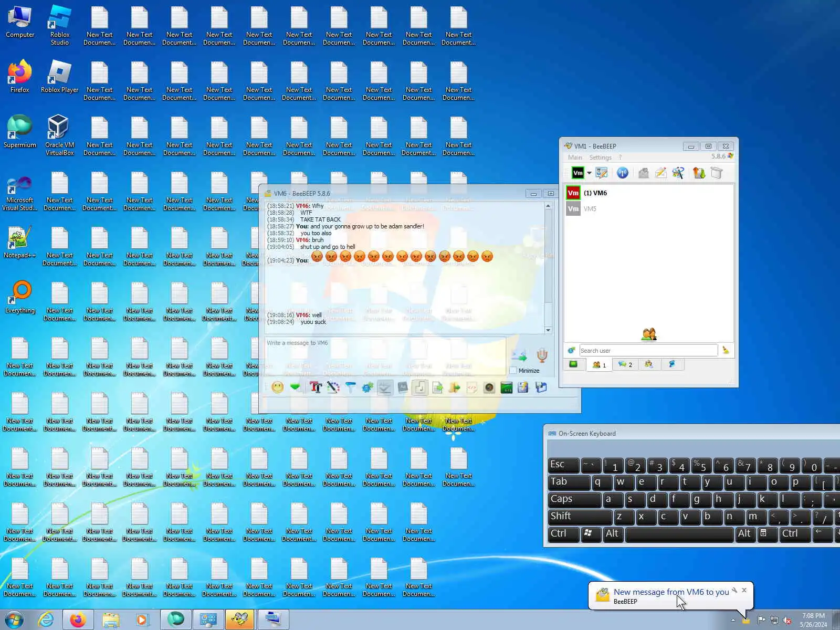Open Internet Explorer from the taskbar
The height and width of the screenshot is (630, 840).
46,620
